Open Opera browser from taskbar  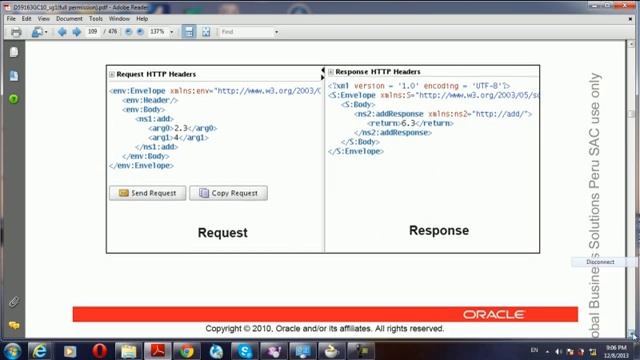pos(99,351)
